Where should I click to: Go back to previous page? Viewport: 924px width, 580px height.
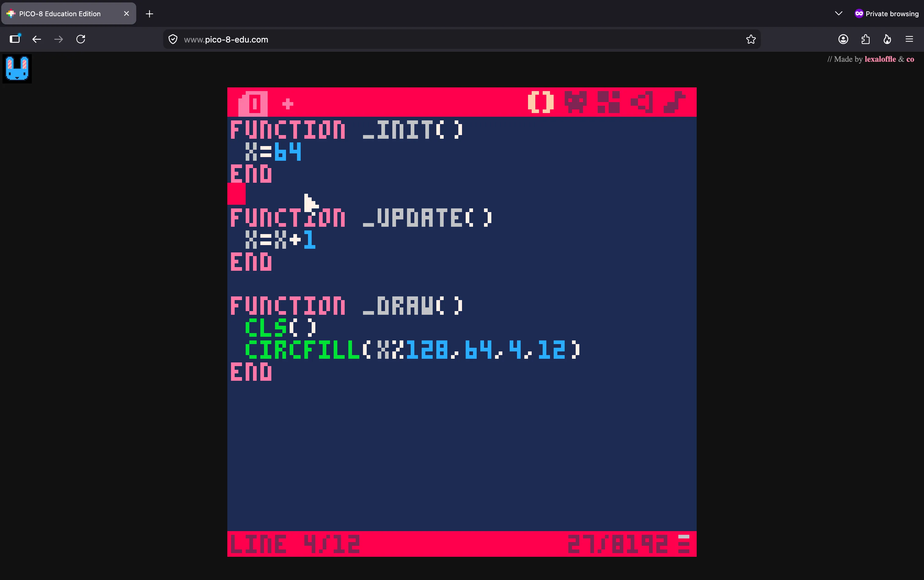click(x=36, y=39)
